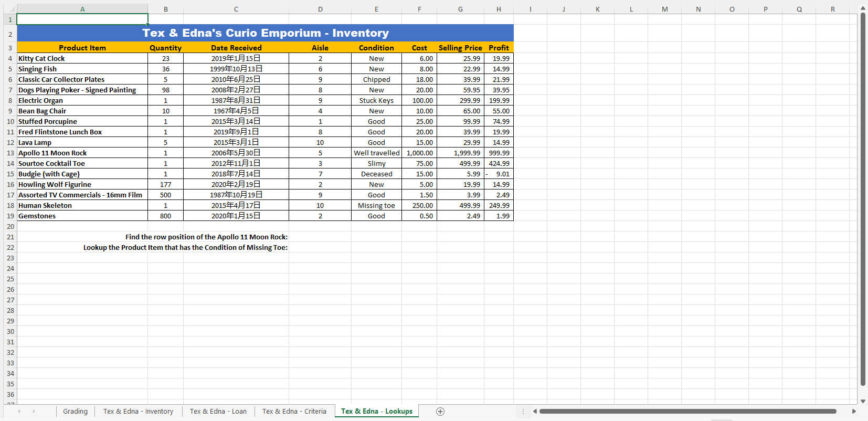
Task: Click horizontal scrollbar right arrow
Action: coord(854,412)
